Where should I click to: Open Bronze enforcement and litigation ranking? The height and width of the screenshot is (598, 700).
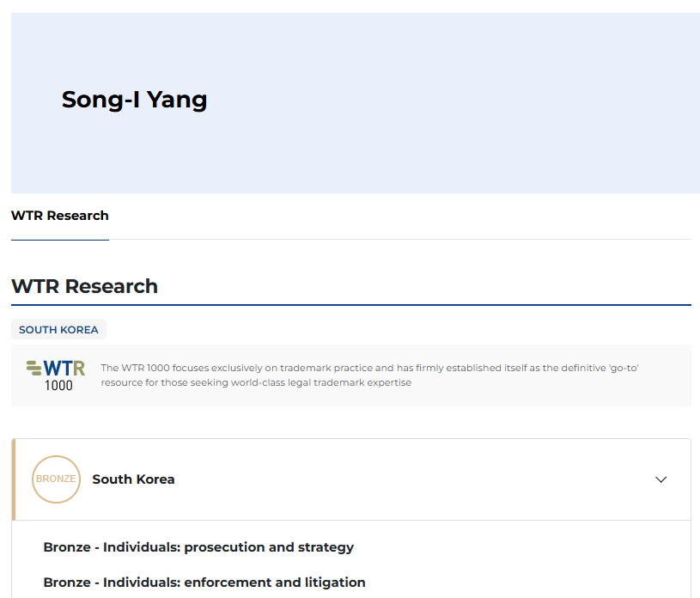pos(204,583)
